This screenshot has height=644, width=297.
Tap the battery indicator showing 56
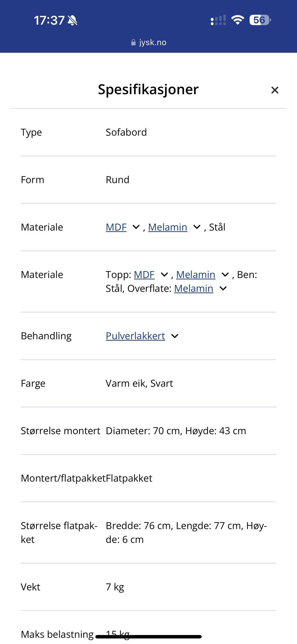[260, 20]
